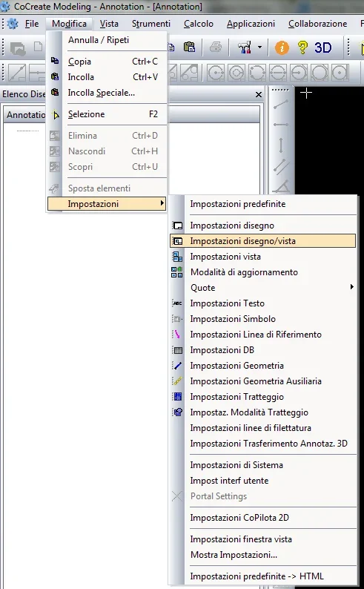The width and height of the screenshot is (364, 589).
Task: Open the Strumenti menu
Action: coord(150,24)
